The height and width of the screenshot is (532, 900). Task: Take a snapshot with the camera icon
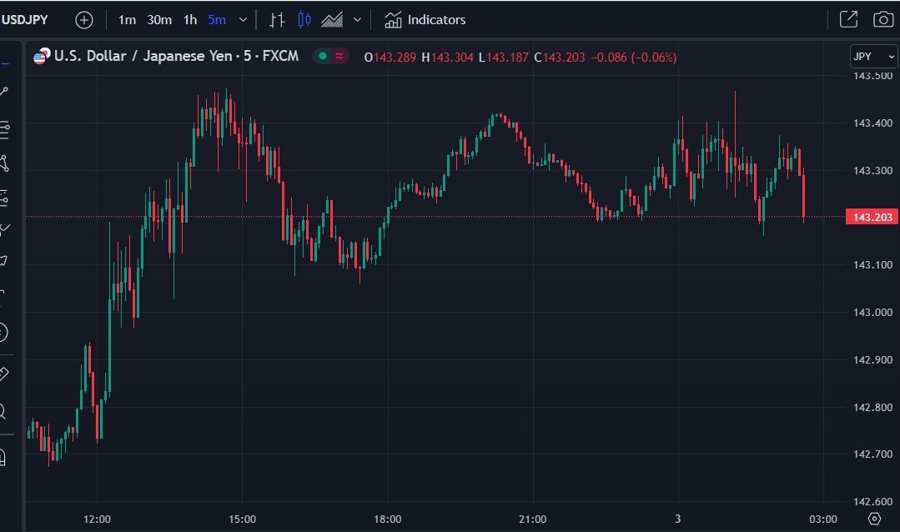tap(883, 20)
